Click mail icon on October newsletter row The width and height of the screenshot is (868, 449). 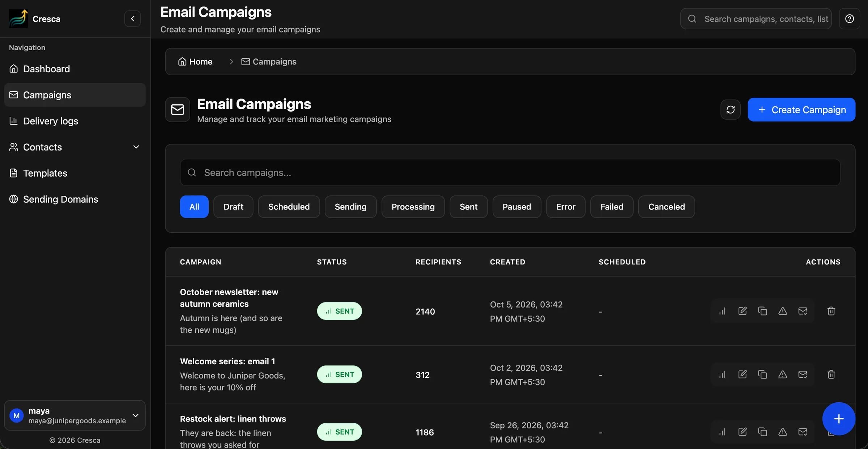pyautogui.click(x=803, y=311)
